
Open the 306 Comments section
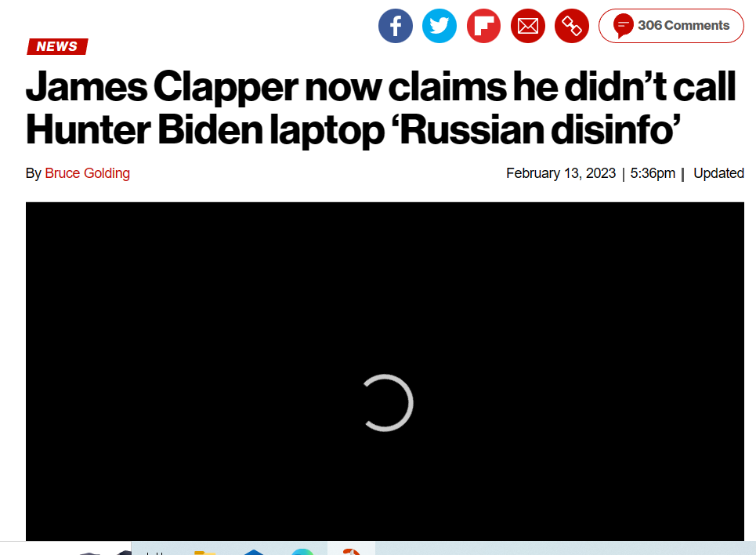pos(671,26)
